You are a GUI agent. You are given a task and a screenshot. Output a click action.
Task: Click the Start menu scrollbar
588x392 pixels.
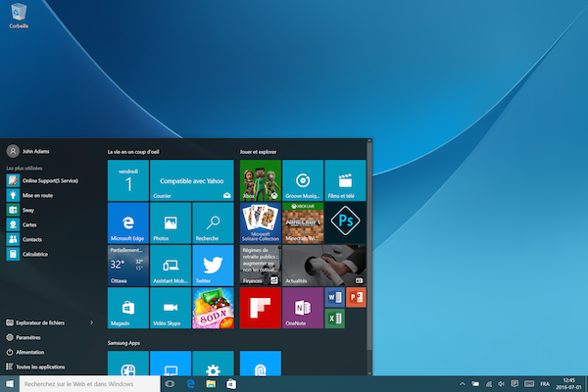point(369,248)
